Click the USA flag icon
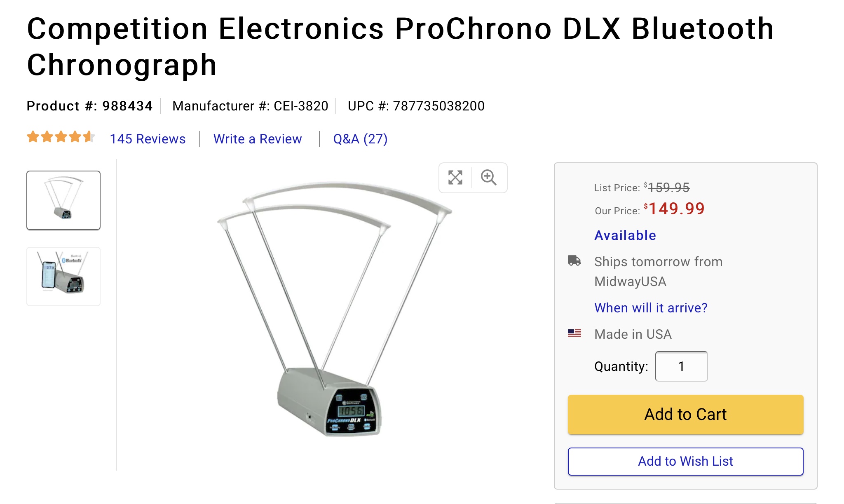 574,333
